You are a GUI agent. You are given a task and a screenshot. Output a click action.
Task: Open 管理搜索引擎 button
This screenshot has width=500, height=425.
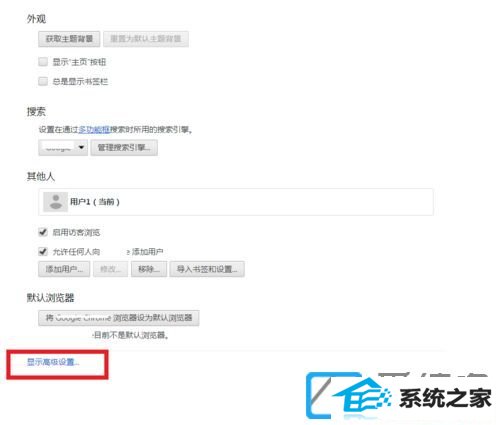pos(124,148)
